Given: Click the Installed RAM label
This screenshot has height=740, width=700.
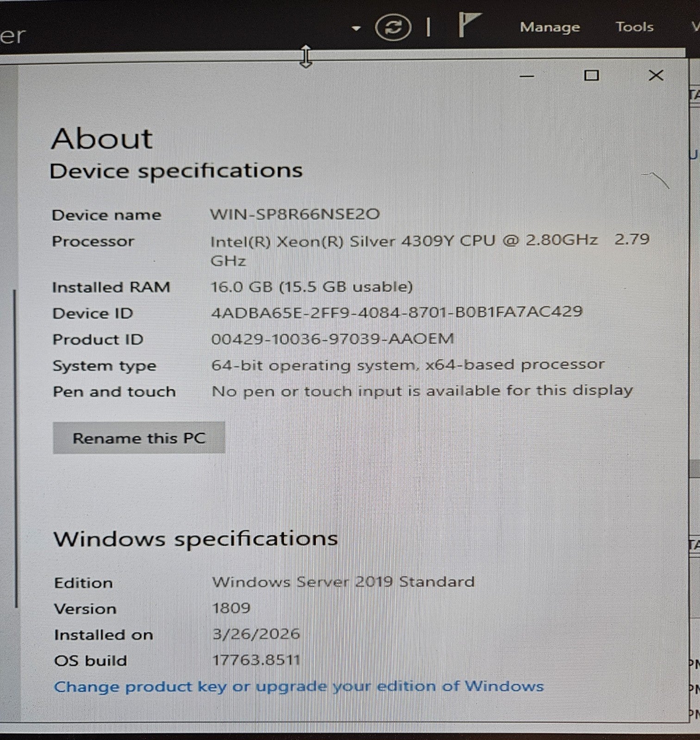Looking at the screenshot, I should point(111,287).
